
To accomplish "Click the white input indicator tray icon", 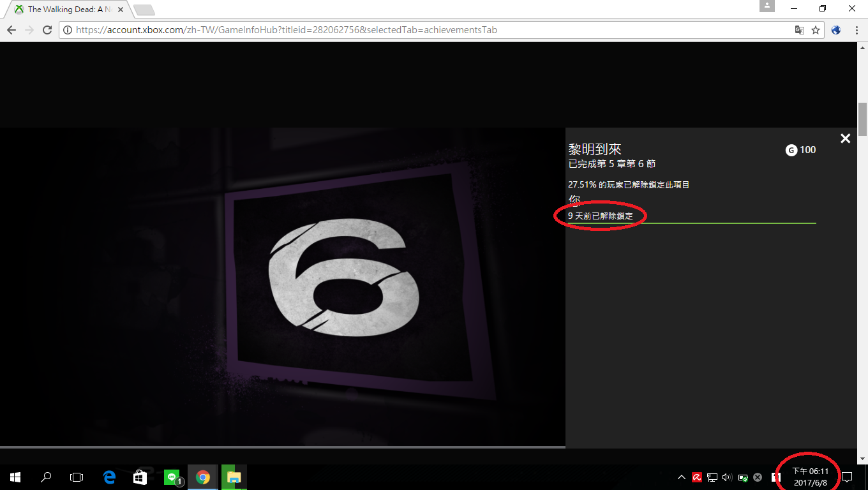I will pos(777,477).
